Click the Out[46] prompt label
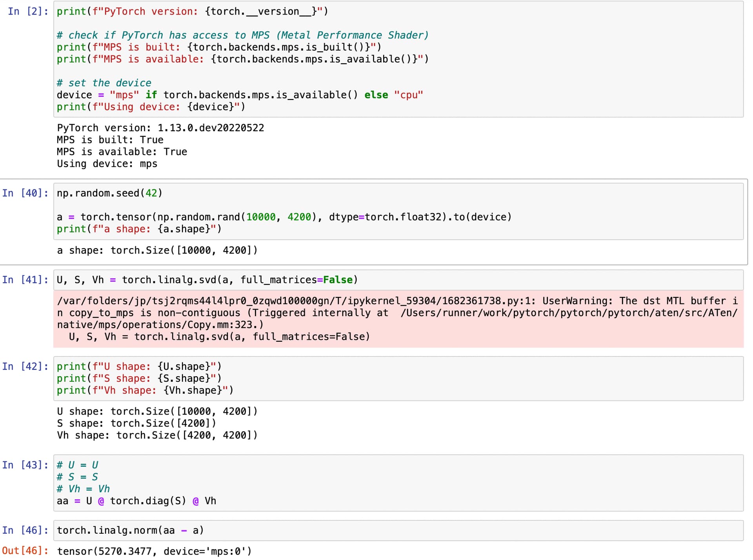The height and width of the screenshot is (560, 753). (x=25, y=551)
